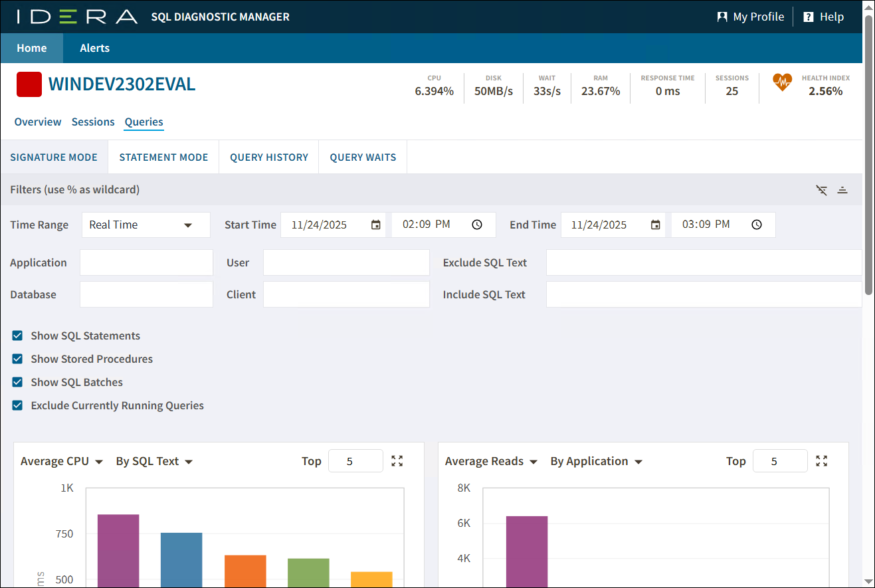Switch to the Statement Mode tab

coord(163,157)
